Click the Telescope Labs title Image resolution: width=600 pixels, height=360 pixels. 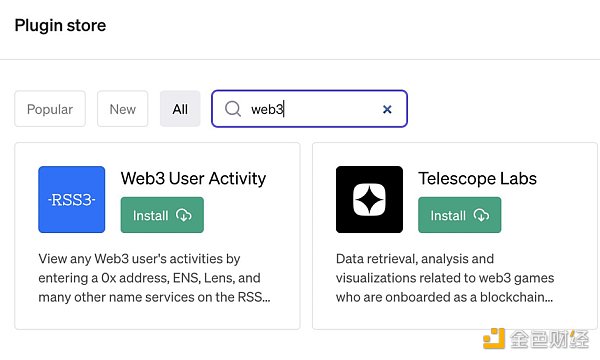[478, 179]
